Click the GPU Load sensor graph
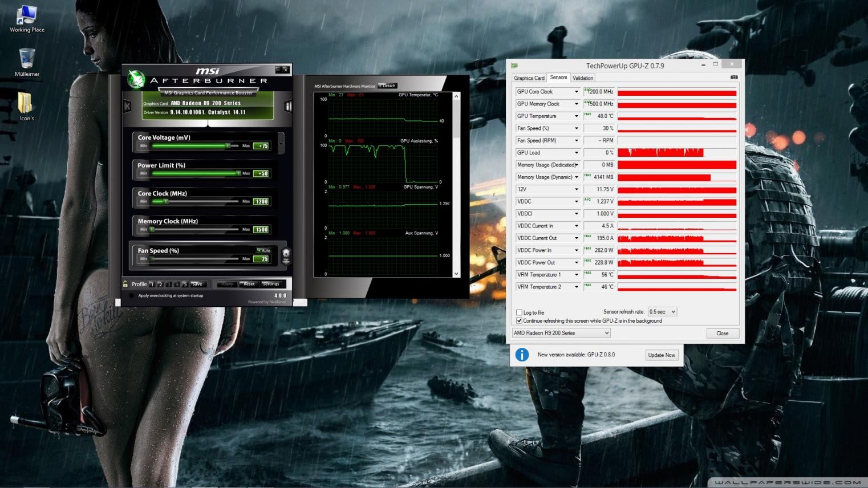This screenshot has height=488, width=868. 677,153
